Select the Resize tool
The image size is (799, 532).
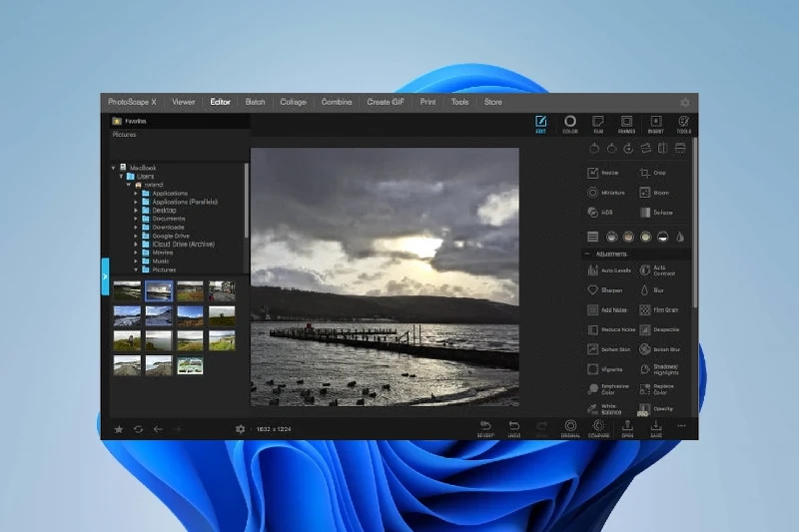click(603, 173)
